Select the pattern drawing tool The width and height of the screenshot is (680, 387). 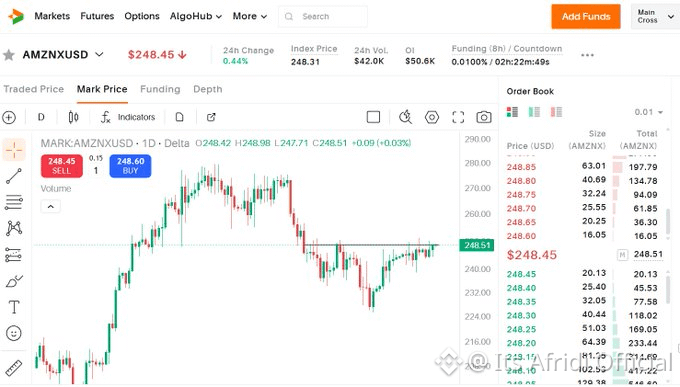click(x=14, y=228)
